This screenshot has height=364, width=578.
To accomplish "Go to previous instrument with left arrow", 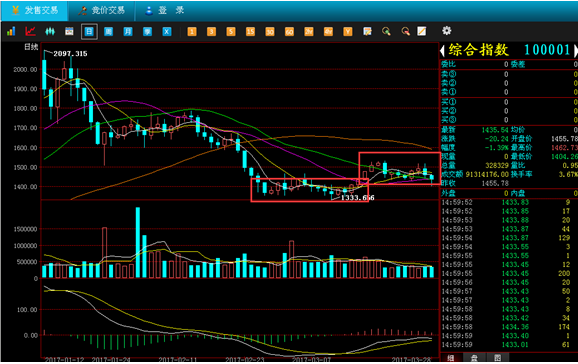I will point(443,51).
